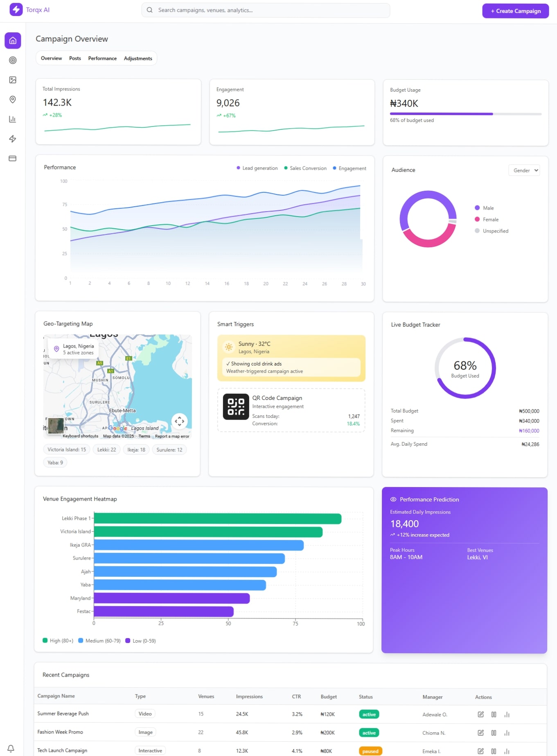Switch to the Performance tab
Screen dimensions: 557x756
click(x=102, y=59)
